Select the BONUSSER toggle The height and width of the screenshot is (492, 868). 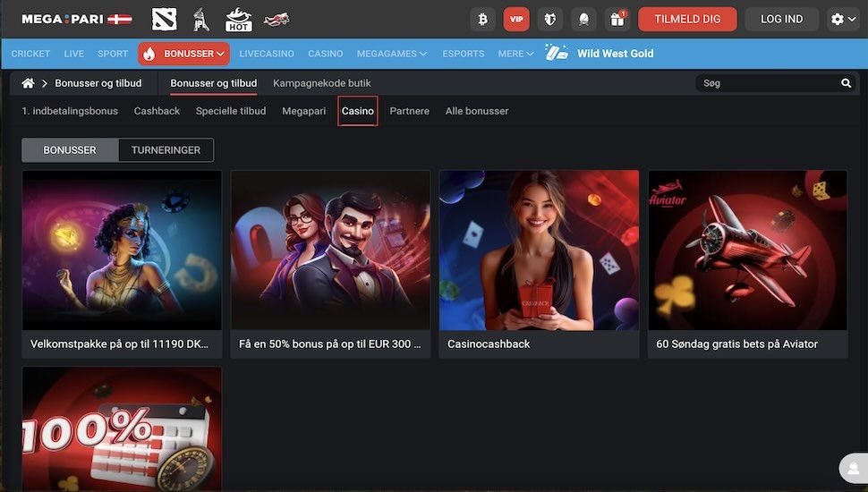click(70, 150)
